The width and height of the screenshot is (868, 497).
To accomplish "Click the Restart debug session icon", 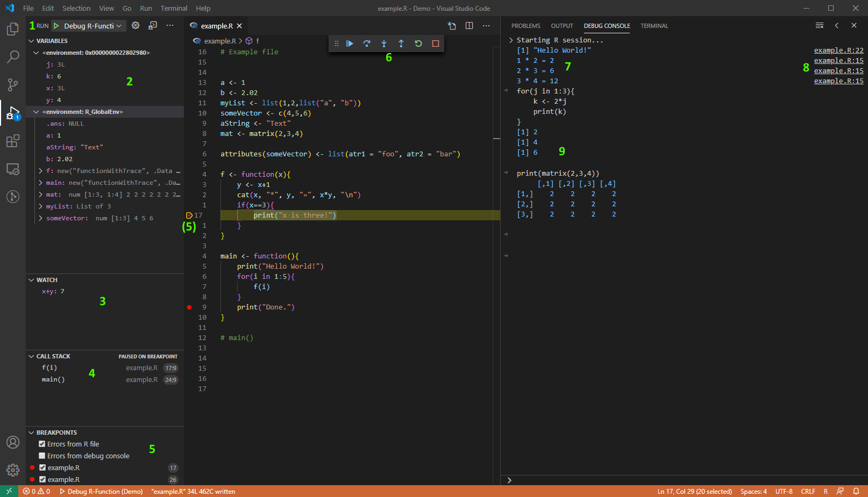I will [418, 44].
